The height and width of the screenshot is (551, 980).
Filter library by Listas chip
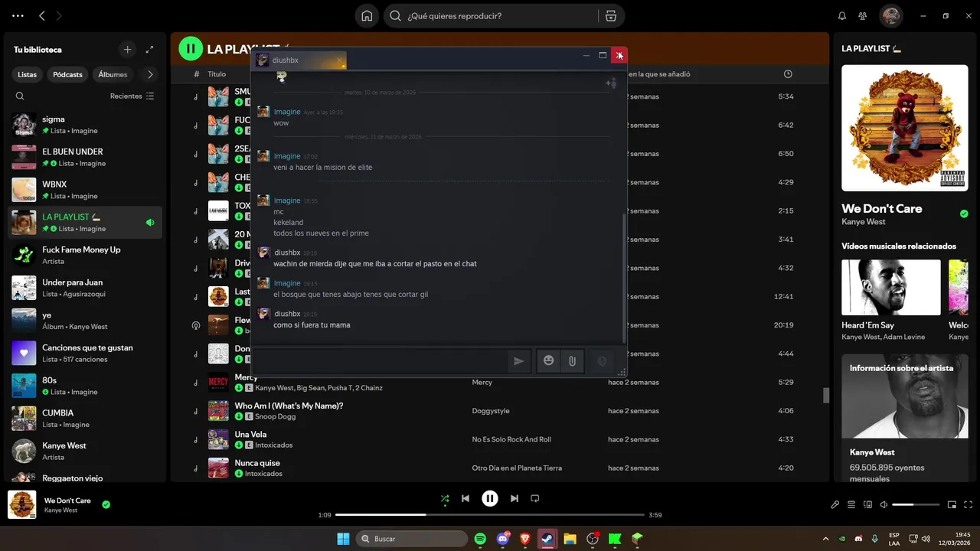(28, 74)
